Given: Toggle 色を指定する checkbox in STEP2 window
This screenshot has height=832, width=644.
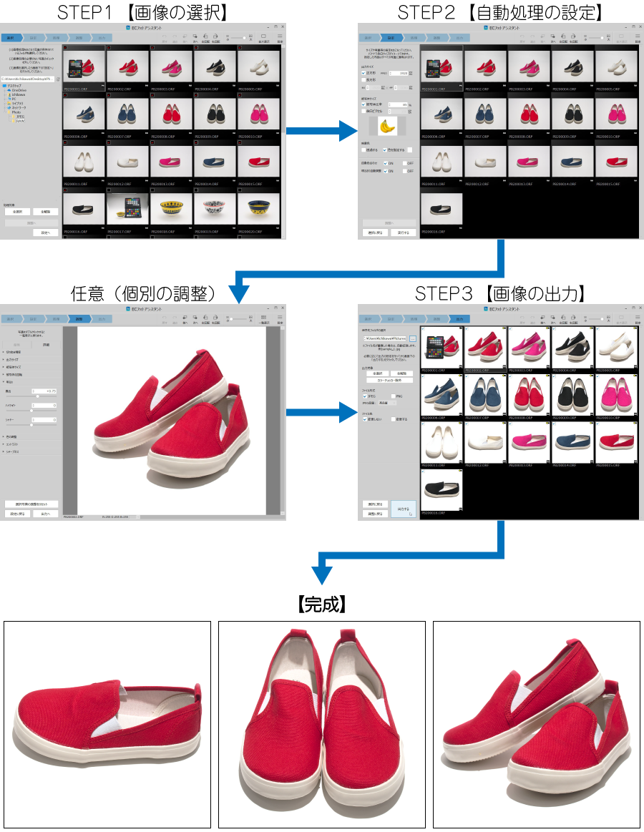Looking at the screenshot, I should [385, 150].
